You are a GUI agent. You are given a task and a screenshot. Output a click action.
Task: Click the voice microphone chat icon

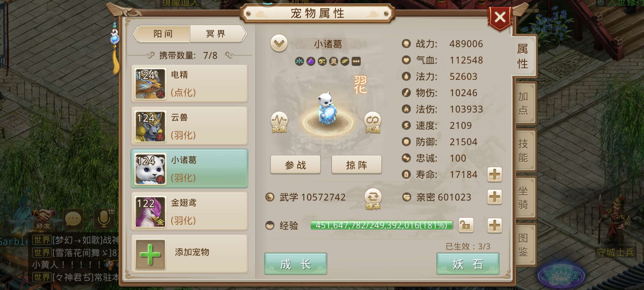(104, 219)
